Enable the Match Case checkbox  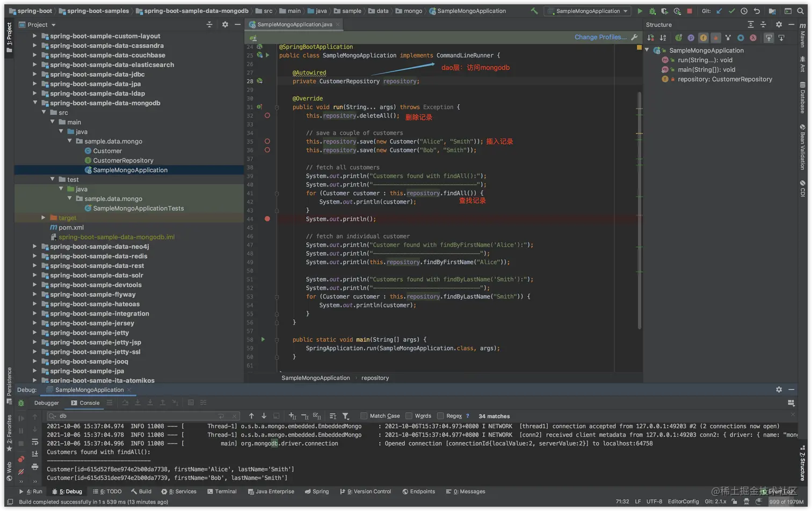click(364, 416)
